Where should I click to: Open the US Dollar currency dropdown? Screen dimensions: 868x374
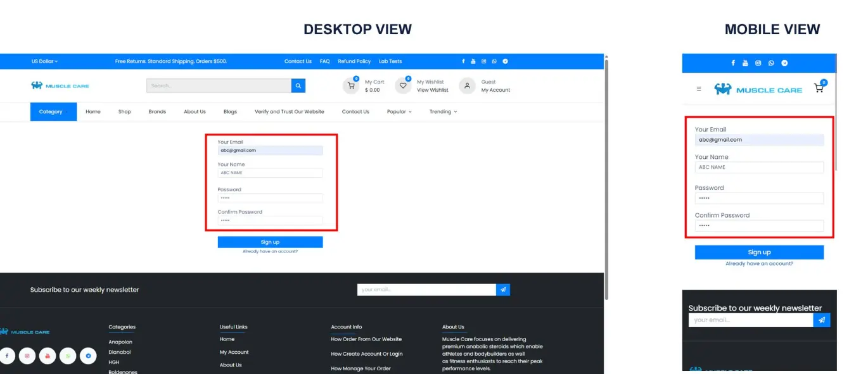pyautogui.click(x=44, y=61)
